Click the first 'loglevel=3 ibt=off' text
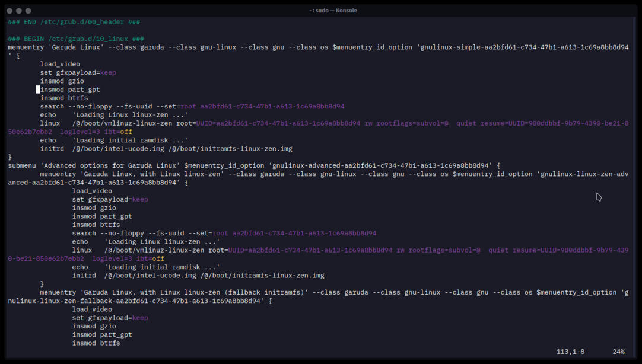 pos(96,132)
